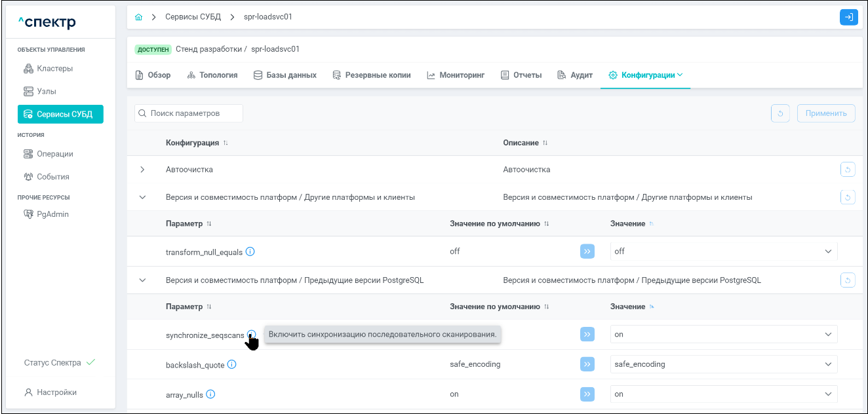This screenshot has height=414, width=868.
Task: Sort by the Конфигурация column
Action: coord(226,143)
